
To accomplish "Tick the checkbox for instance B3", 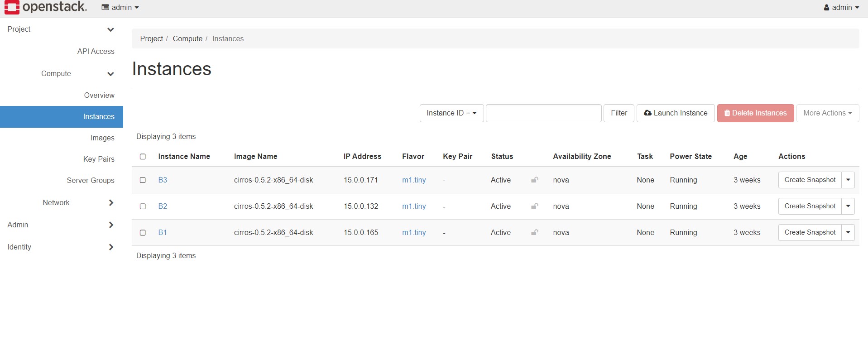I will coord(143,180).
